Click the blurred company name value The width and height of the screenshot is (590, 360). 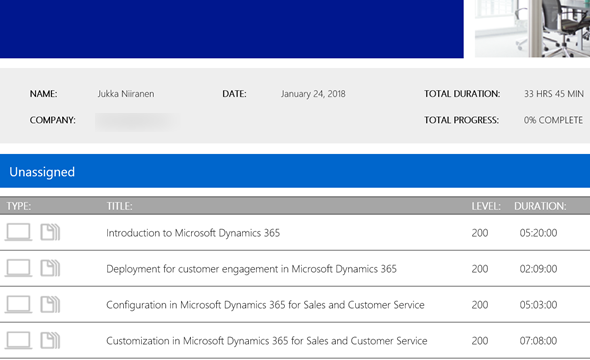pyautogui.click(x=137, y=121)
